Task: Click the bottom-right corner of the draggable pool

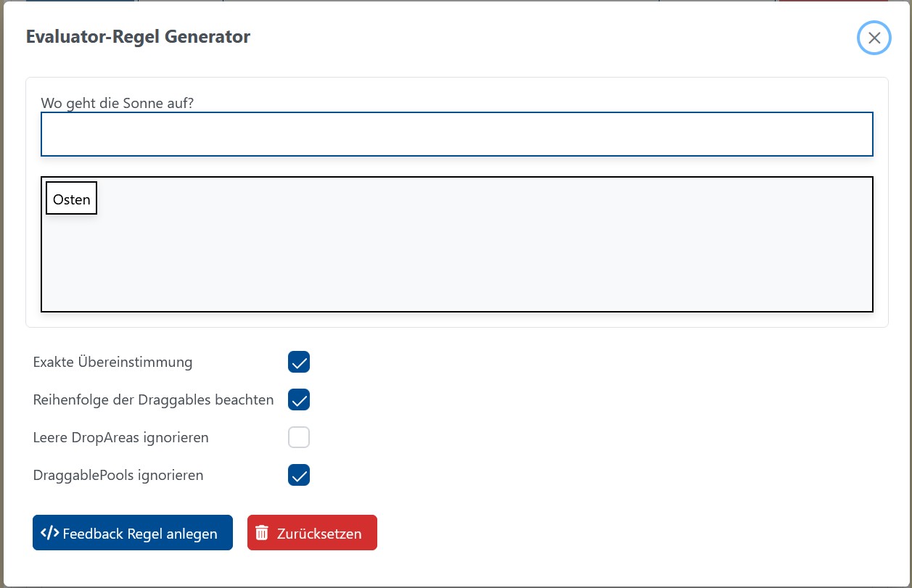Action: [x=863, y=303]
